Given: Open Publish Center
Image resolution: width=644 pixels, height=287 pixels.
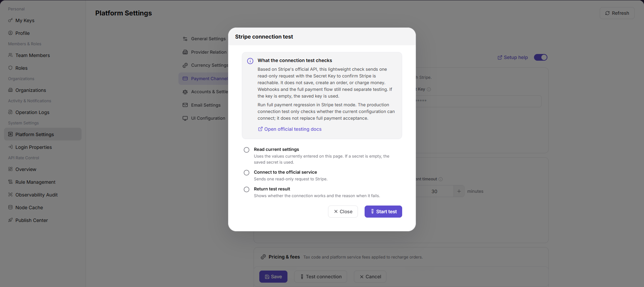Looking at the screenshot, I should click(x=43, y=220).
